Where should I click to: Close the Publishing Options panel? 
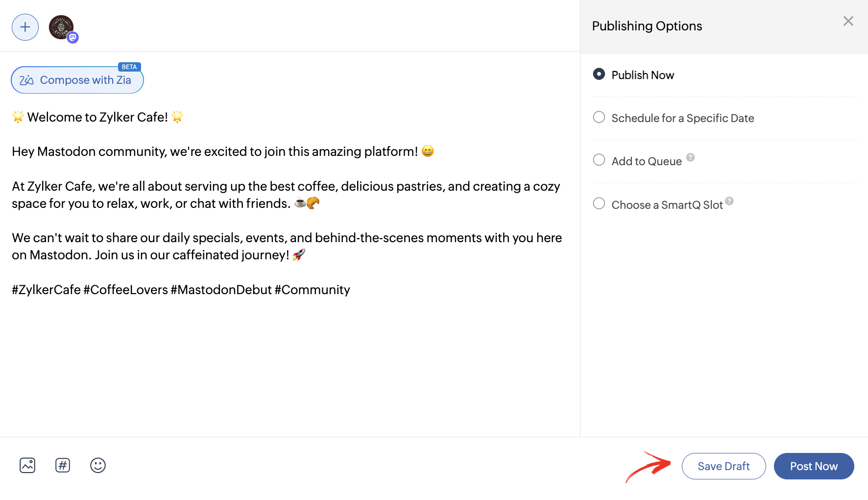848,21
